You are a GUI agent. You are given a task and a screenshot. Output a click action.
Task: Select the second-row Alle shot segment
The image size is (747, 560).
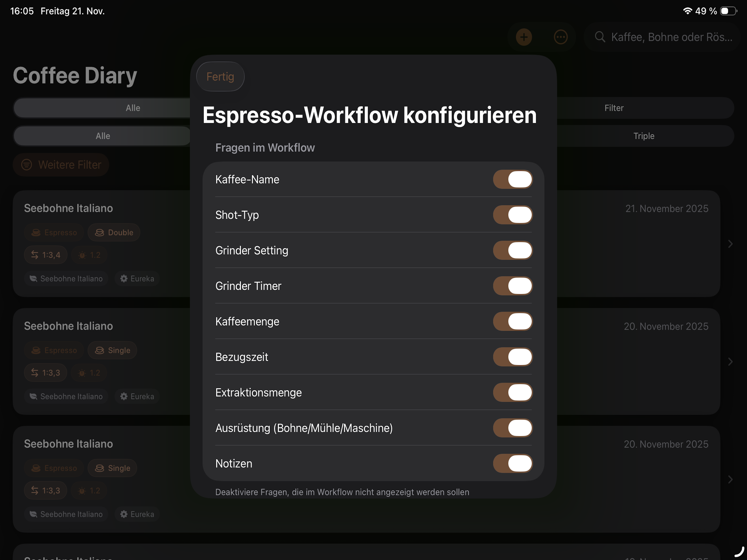point(103,136)
